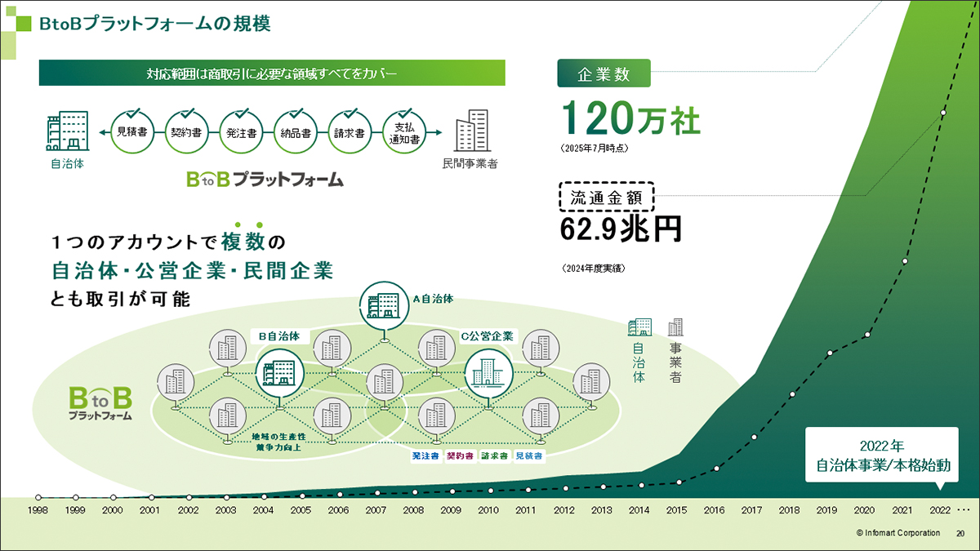
Task: Click the 2015 year label on the timeline
Action: point(677,510)
